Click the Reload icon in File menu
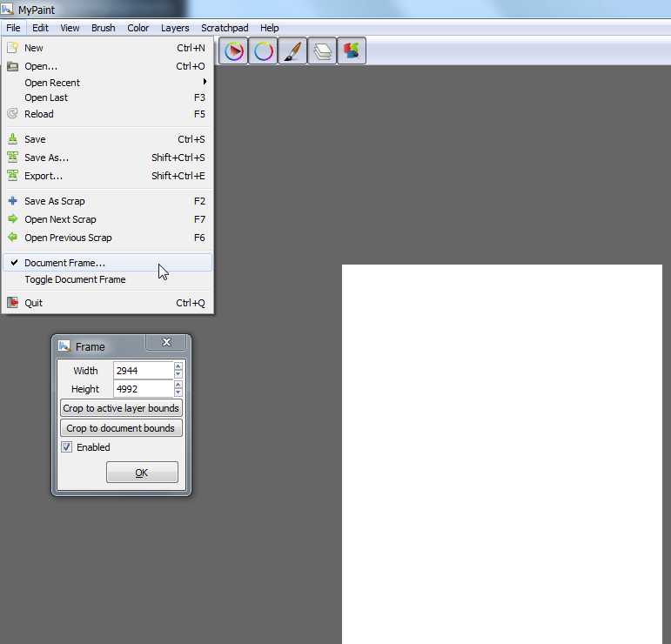Image resolution: width=671 pixels, height=644 pixels. pyautogui.click(x=13, y=113)
